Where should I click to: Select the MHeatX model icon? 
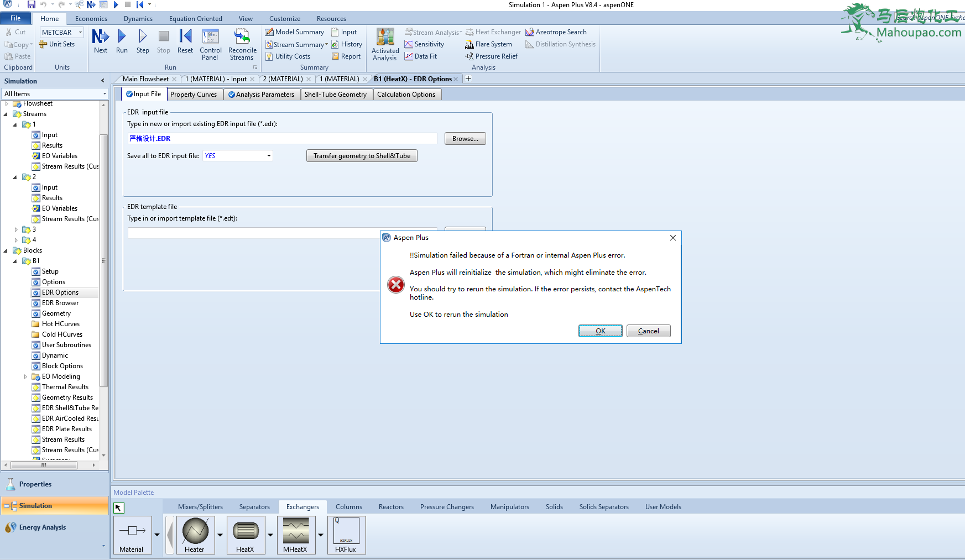point(296,531)
